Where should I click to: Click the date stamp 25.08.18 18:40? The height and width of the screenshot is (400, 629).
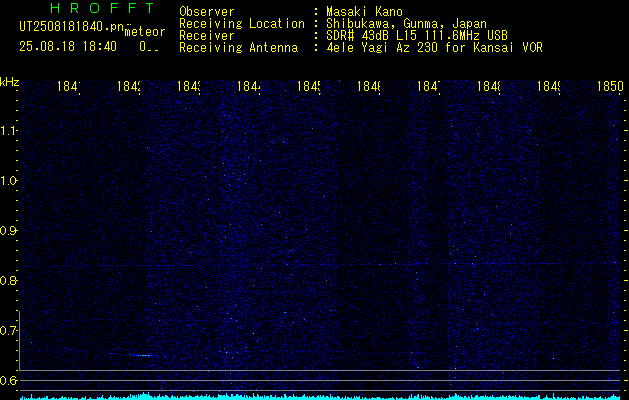coord(68,47)
